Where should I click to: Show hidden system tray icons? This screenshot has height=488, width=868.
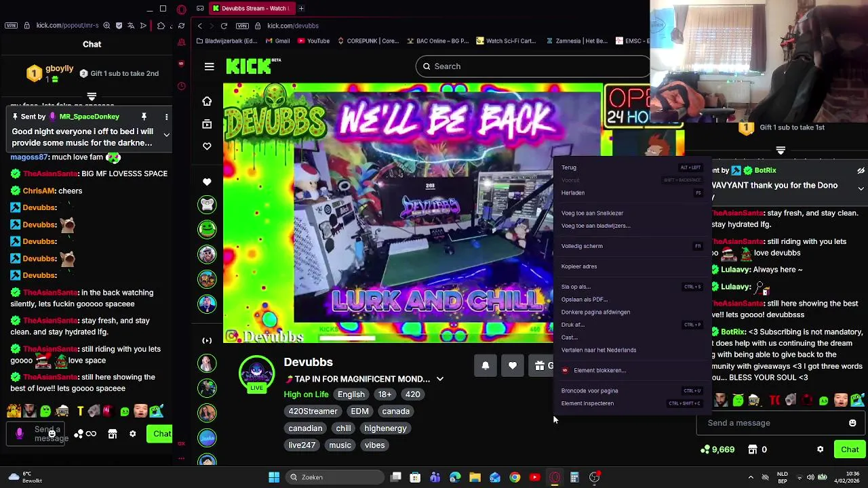[x=751, y=477]
